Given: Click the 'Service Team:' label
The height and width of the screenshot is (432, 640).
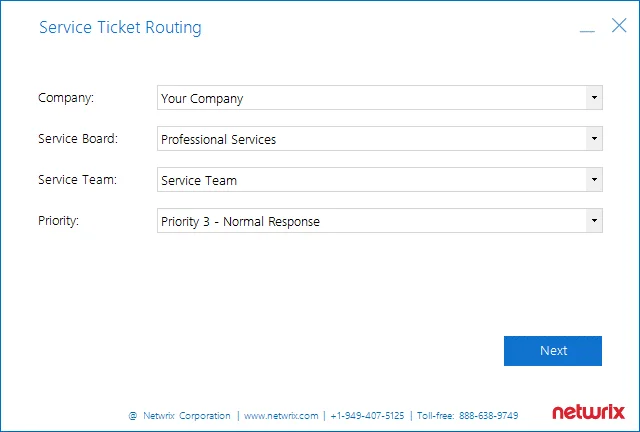Looking at the screenshot, I should [78, 180].
